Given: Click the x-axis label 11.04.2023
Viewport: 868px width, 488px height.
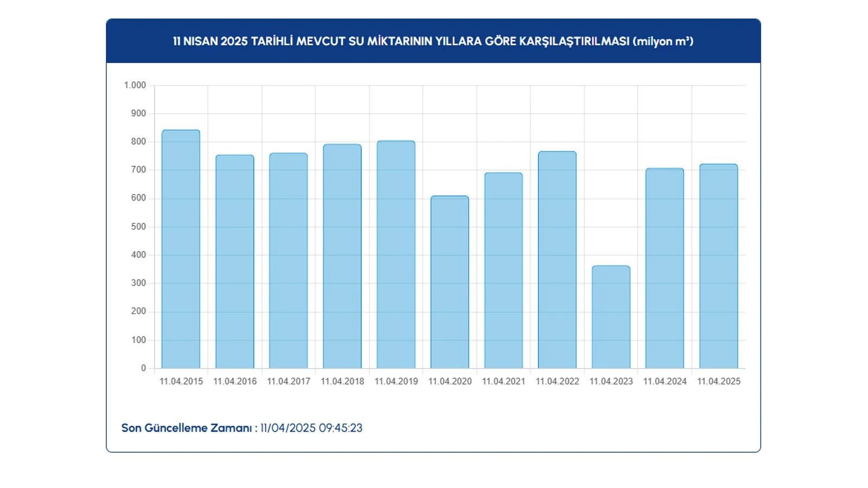Looking at the screenshot, I should (611, 381).
